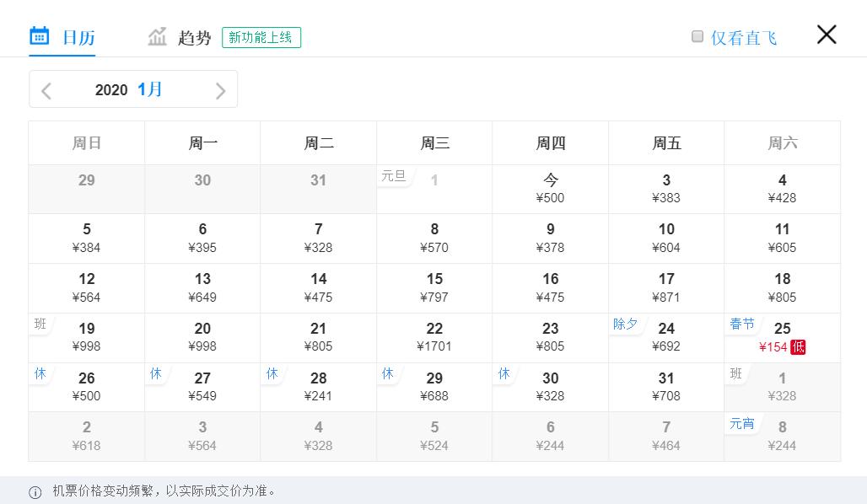Click the 元宵 tag on February 8
The height and width of the screenshot is (504, 867).
pyautogui.click(x=742, y=424)
